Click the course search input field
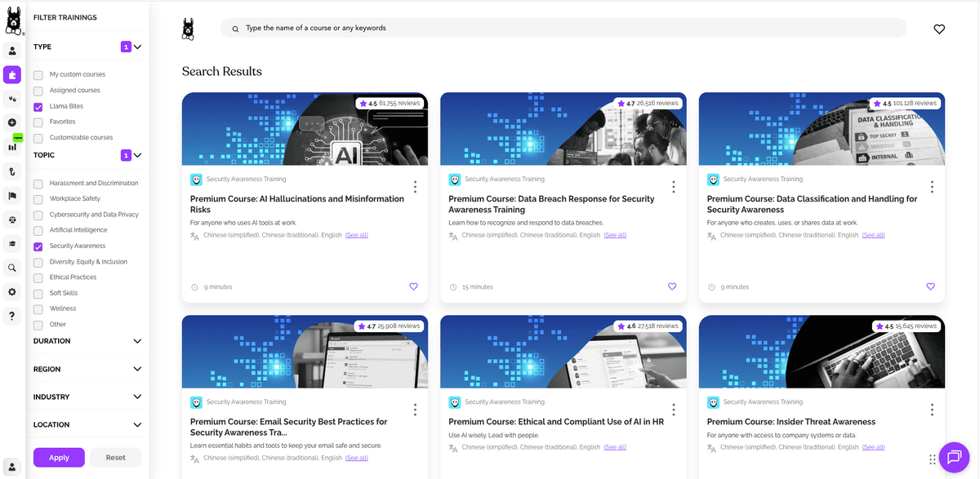The width and height of the screenshot is (980, 479). [x=563, y=28]
